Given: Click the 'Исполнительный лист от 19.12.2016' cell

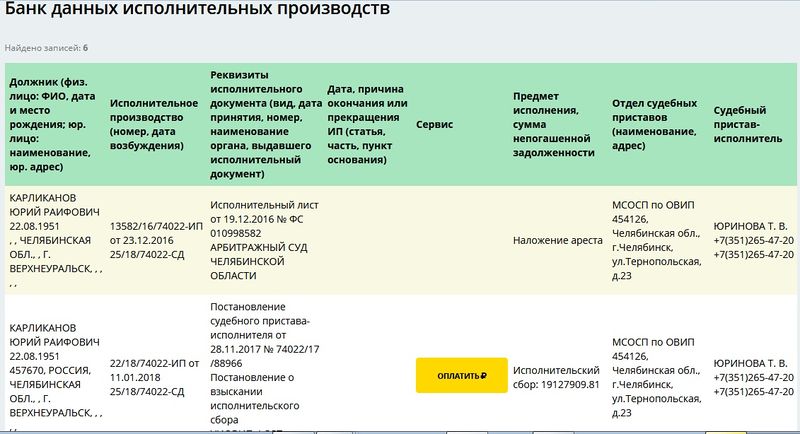Looking at the screenshot, I should click(x=265, y=240).
